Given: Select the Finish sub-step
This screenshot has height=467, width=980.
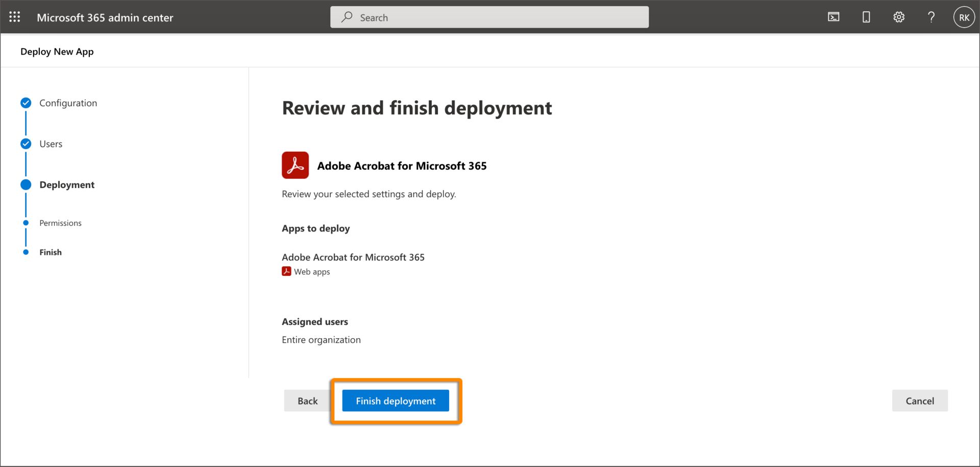Looking at the screenshot, I should point(51,252).
